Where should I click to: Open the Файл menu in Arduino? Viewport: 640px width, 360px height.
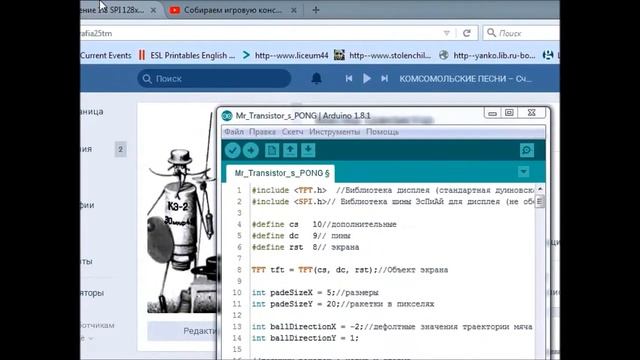[234, 132]
